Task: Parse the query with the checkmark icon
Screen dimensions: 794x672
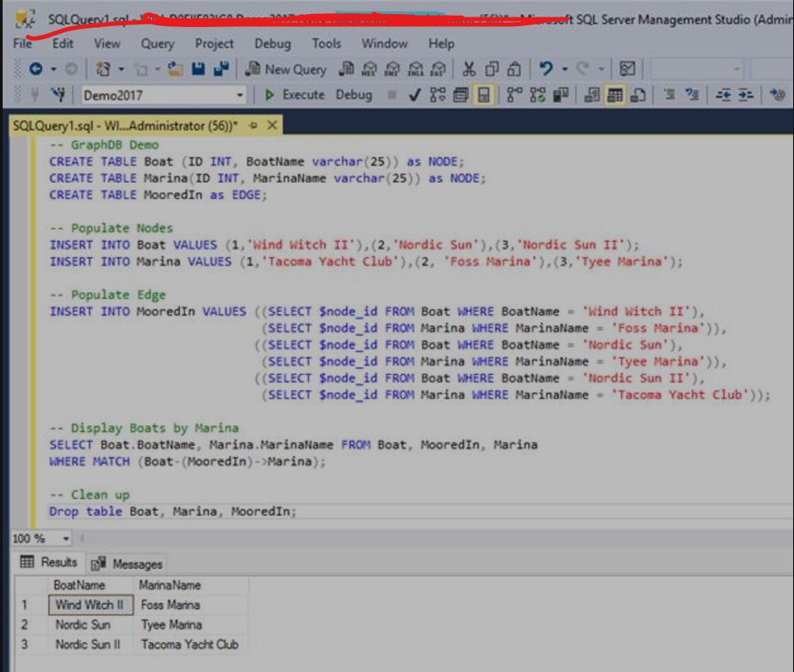Action: 415,94
